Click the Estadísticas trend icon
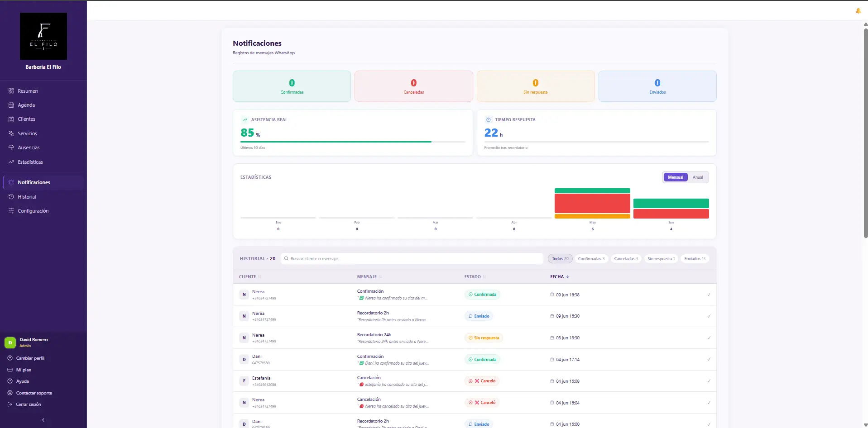The image size is (868, 428). click(11, 162)
